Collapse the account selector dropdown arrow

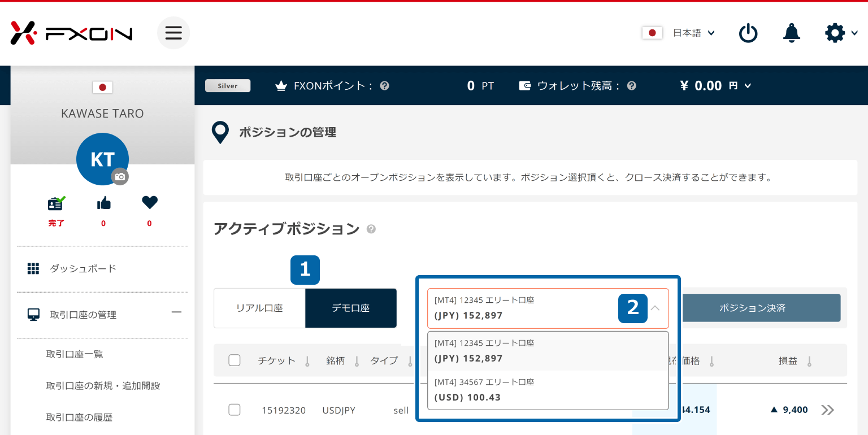click(655, 308)
